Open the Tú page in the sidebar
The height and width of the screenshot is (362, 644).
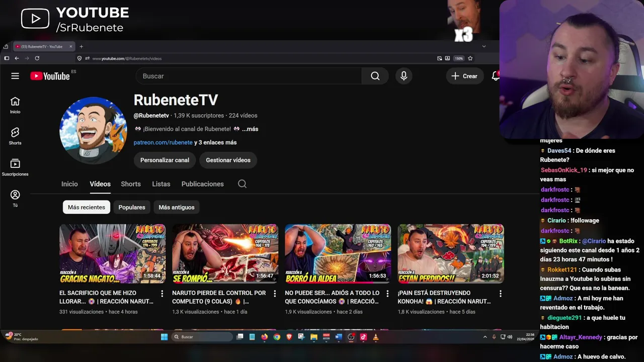pyautogui.click(x=15, y=199)
